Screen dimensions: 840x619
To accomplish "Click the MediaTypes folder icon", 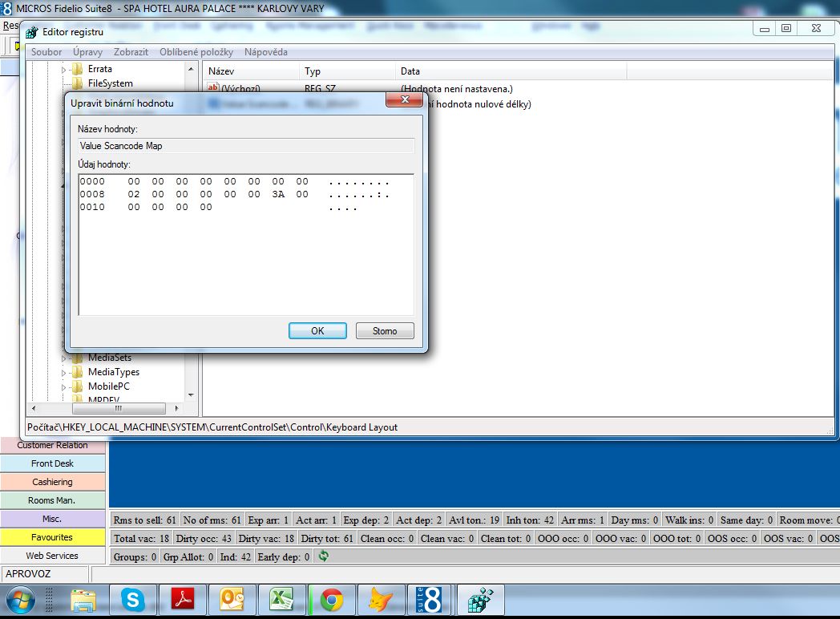I will (x=77, y=372).
